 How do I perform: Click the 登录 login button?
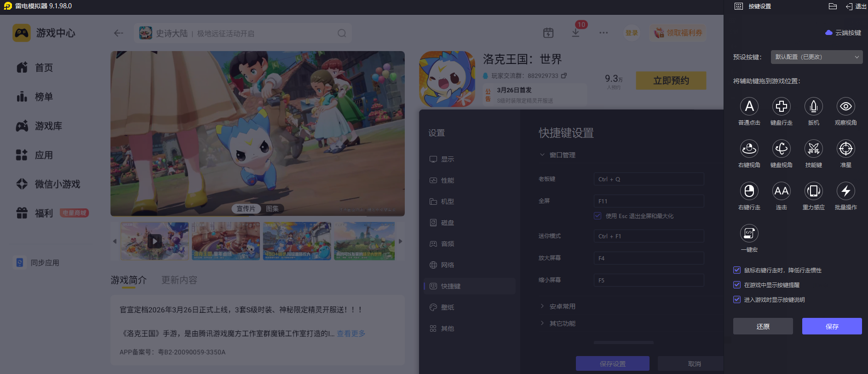(x=632, y=33)
